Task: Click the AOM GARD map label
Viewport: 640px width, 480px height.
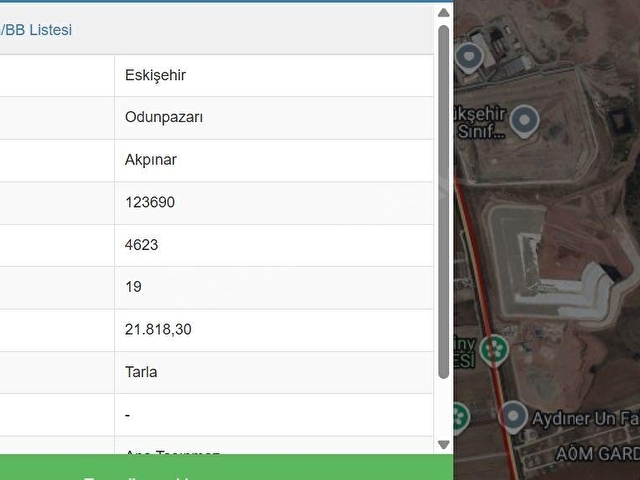Action: coord(598,453)
